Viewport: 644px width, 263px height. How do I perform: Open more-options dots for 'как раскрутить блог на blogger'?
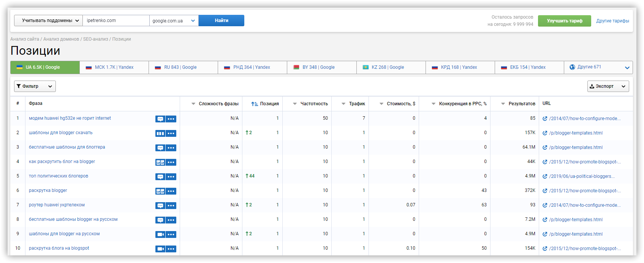click(x=171, y=162)
